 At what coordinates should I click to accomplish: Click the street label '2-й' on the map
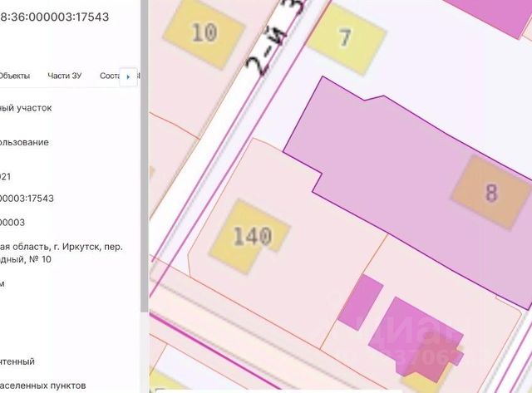(266, 52)
